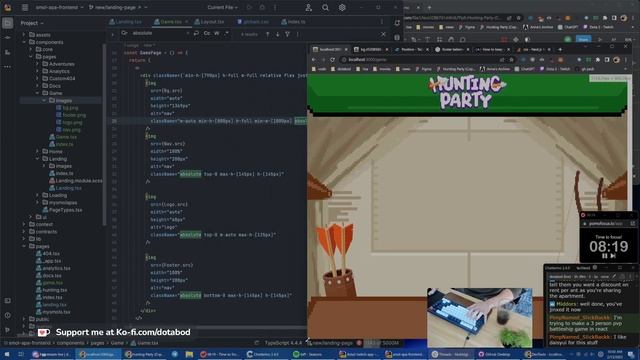Image resolution: width=640 pixels, height=360 pixels.
Task: Collapse the Game images folder
Action: tap(44, 100)
